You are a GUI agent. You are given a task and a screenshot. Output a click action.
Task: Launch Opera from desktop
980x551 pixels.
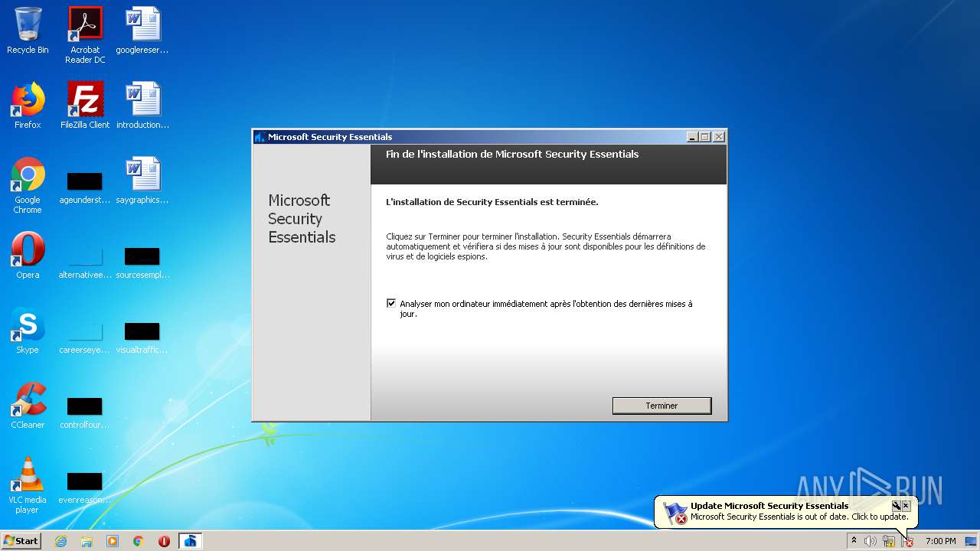tap(28, 256)
